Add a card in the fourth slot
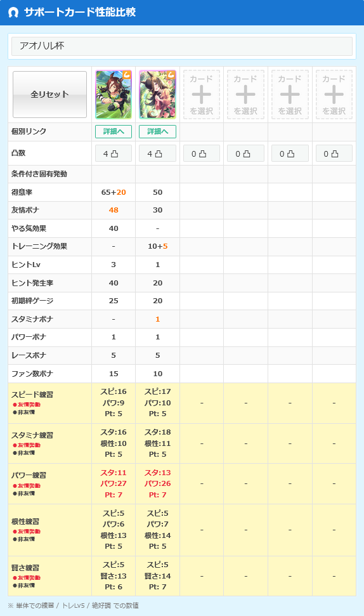 [x=246, y=95]
